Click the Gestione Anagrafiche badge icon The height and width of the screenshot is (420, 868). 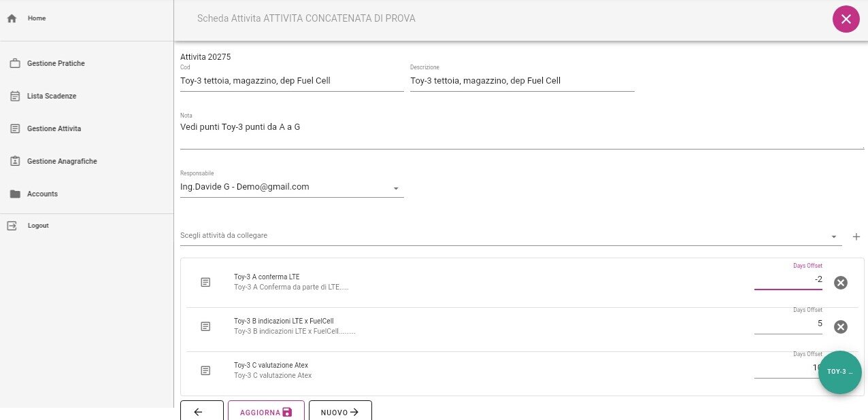(15, 161)
